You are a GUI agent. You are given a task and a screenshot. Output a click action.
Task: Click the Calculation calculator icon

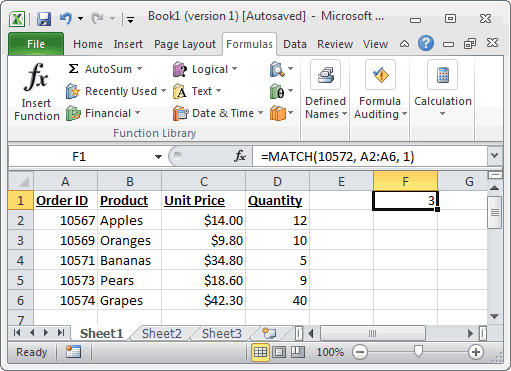(442, 75)
